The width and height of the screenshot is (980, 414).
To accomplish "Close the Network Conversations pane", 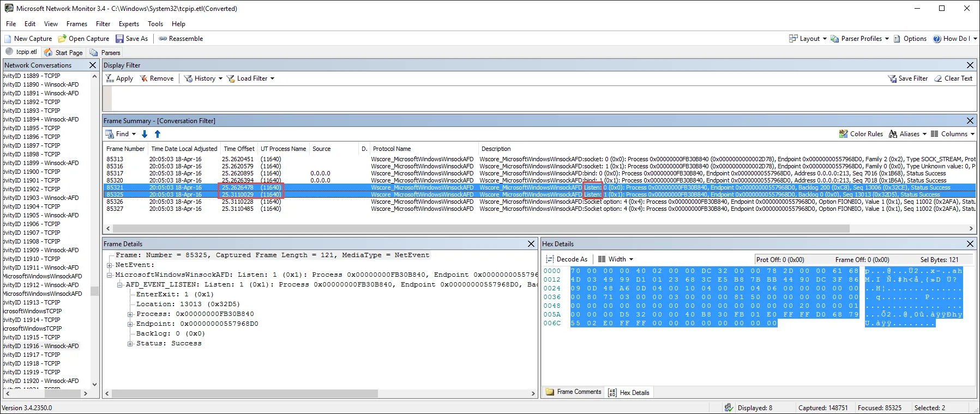I will point(93,65).
